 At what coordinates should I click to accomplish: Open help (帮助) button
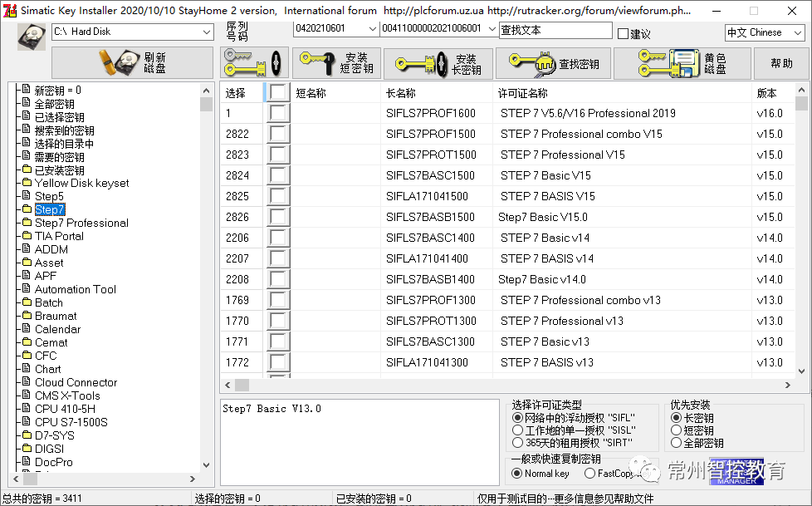781,63
